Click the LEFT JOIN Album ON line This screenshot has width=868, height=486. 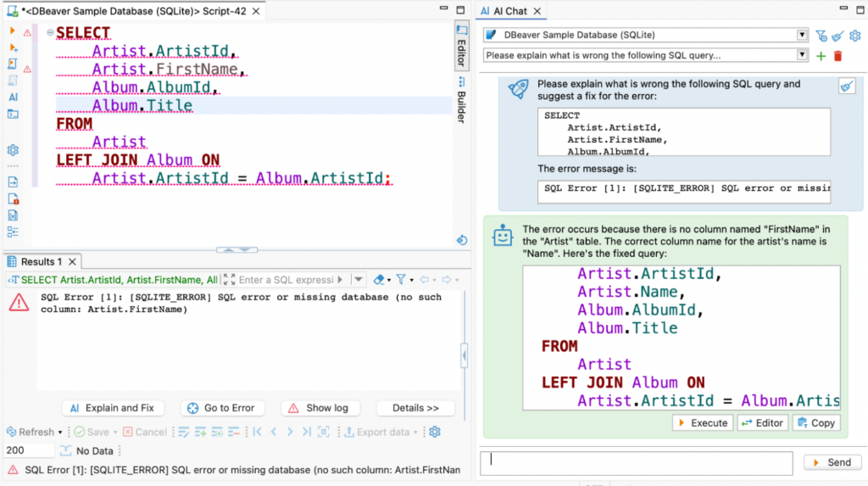pos(138,159)
